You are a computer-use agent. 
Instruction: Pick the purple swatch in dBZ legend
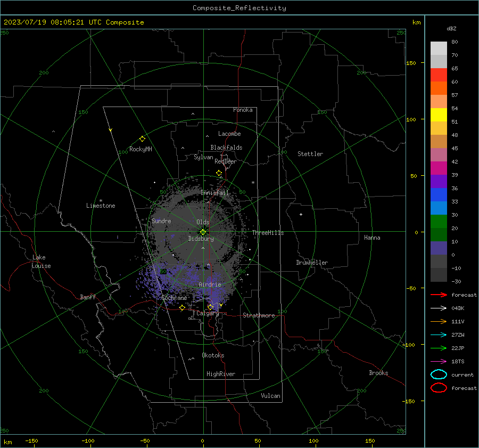coord(439,181)
